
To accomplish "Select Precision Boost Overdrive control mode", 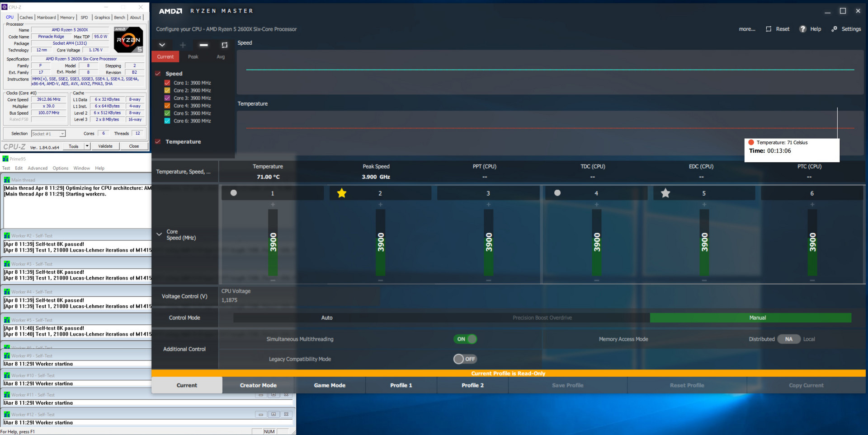I will (542, 318).
